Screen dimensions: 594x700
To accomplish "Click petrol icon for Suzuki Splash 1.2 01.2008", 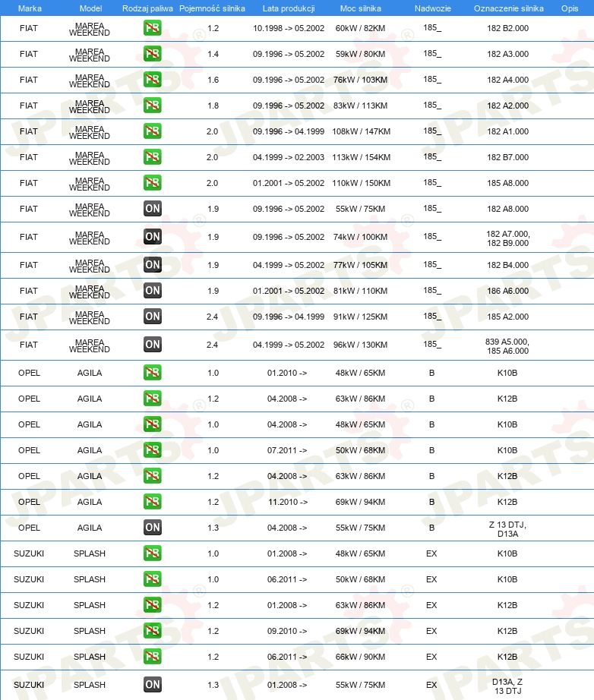I will (152, 605).
